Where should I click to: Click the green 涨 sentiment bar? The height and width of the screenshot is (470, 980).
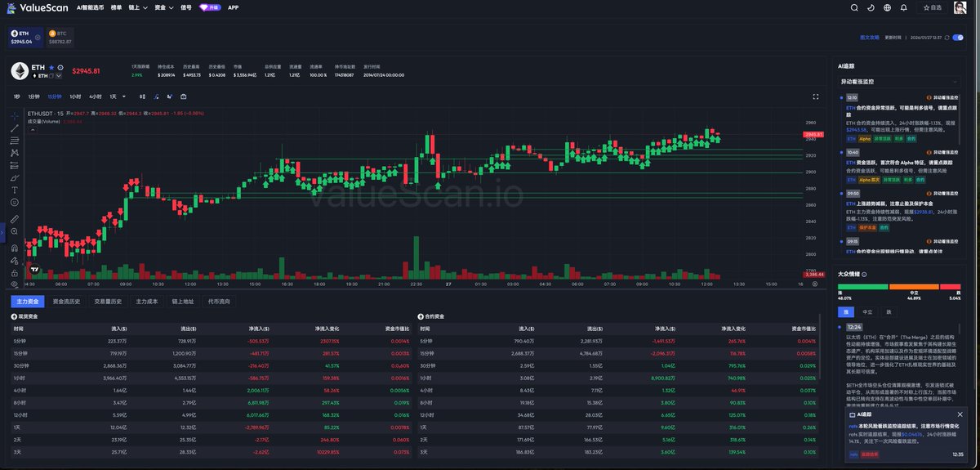(x=863, y=286)
